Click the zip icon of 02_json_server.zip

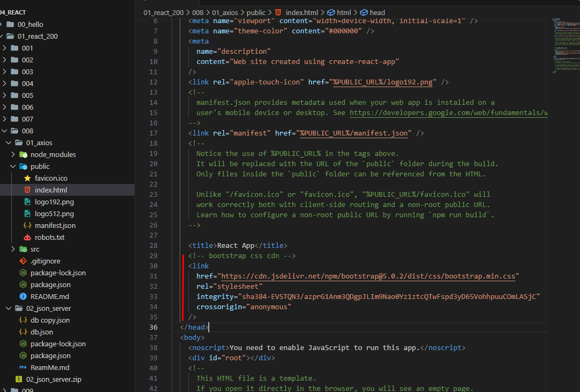pos(18,380)
